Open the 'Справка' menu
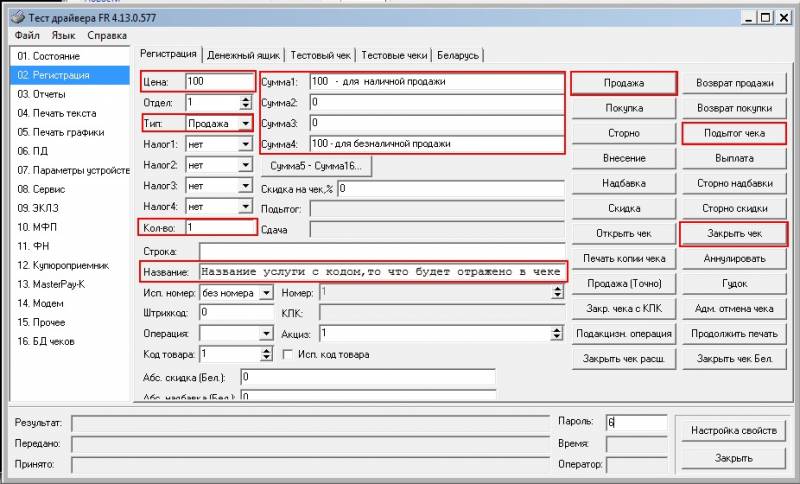 click(107, 35)
